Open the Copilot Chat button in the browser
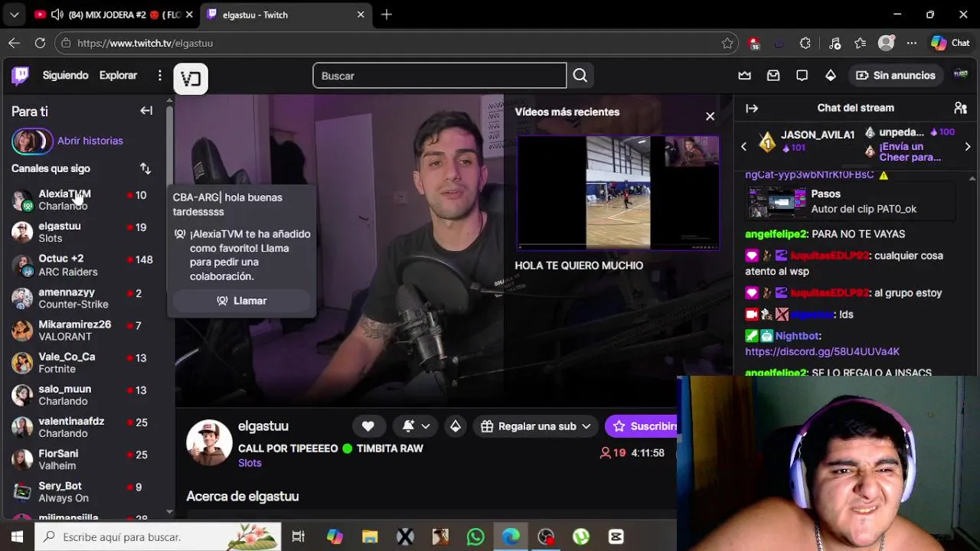Viewport: 980px width, 551px height. 950,43
